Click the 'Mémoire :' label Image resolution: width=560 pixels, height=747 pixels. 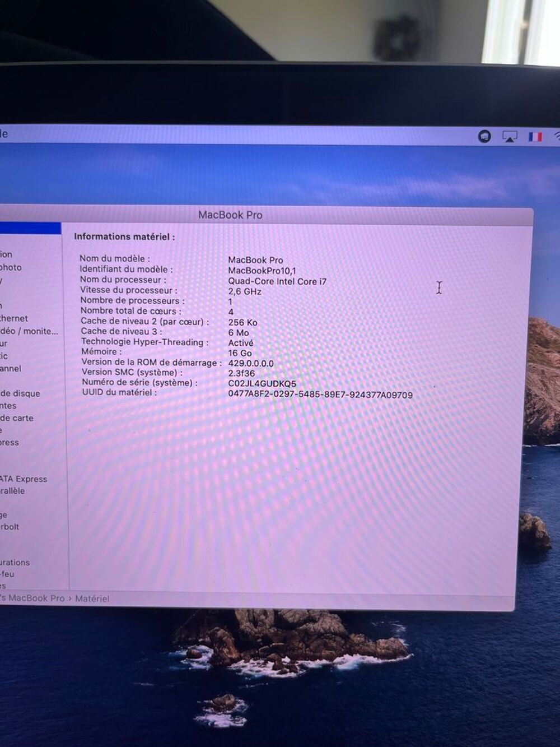click(x=101, y=352)
